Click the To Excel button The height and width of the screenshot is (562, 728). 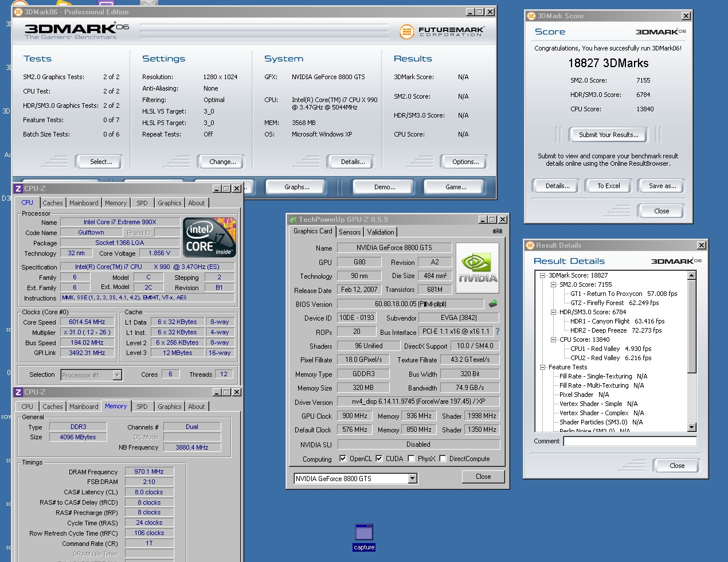pyautogui.click(x=609, y=186)
